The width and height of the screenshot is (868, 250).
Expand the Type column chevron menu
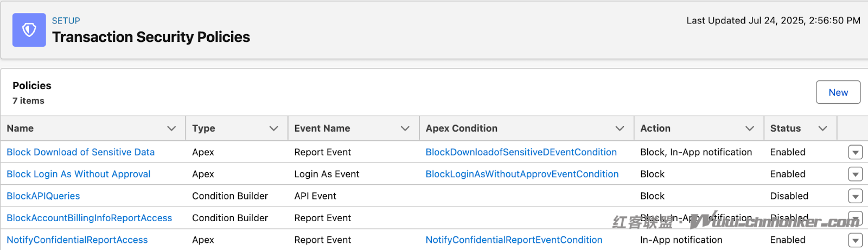273,128
